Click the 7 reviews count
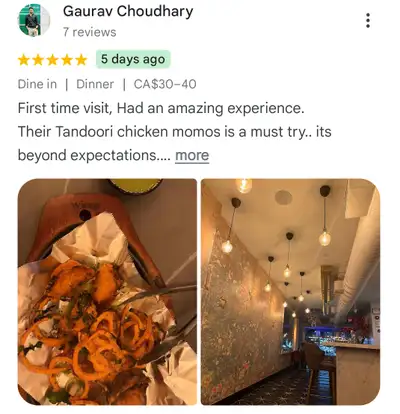400x414 pixels. tap(90, 32)
